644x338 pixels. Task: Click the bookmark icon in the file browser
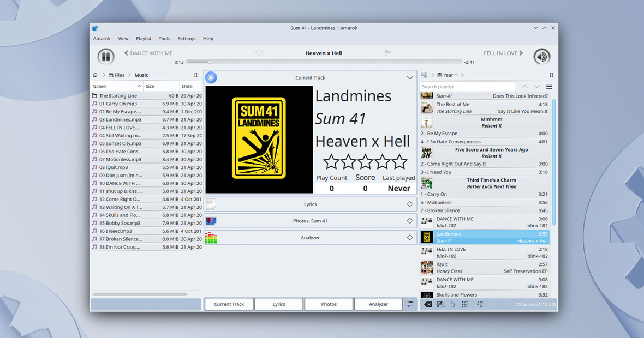click(195, 75)
